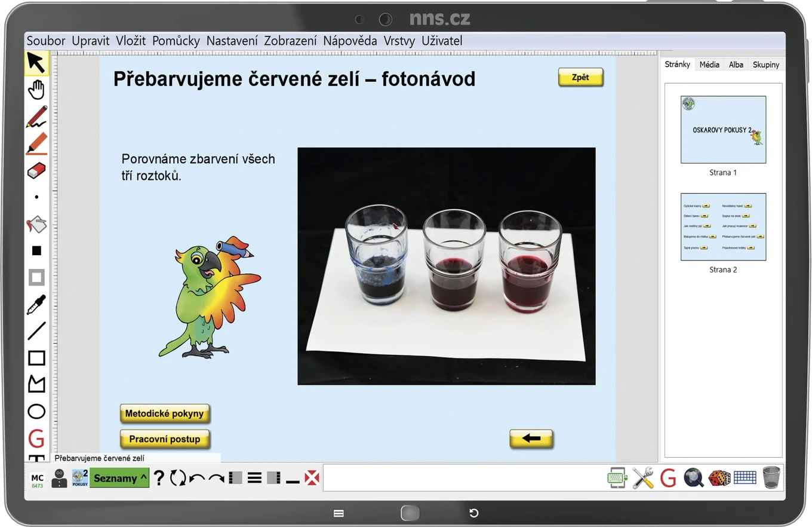Open the Vrstvy menu
Viewport: 812px width, 527px height.
click(399, 41)
